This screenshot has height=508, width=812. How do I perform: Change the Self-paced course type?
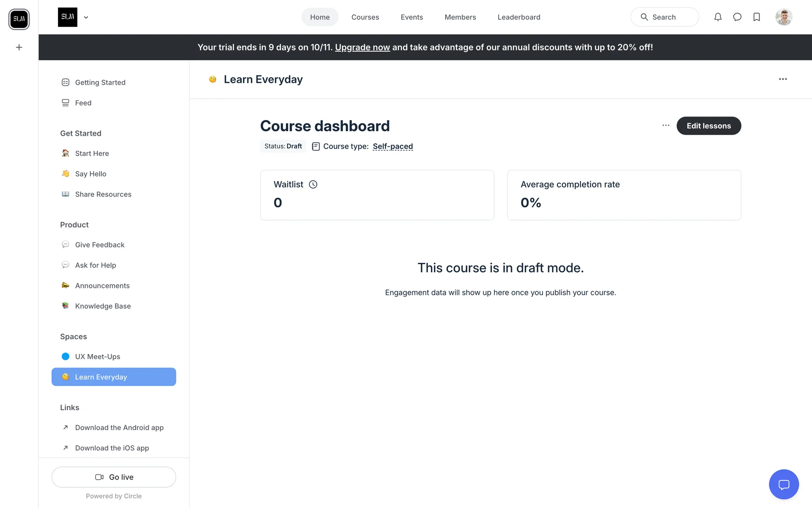[392, 146]
